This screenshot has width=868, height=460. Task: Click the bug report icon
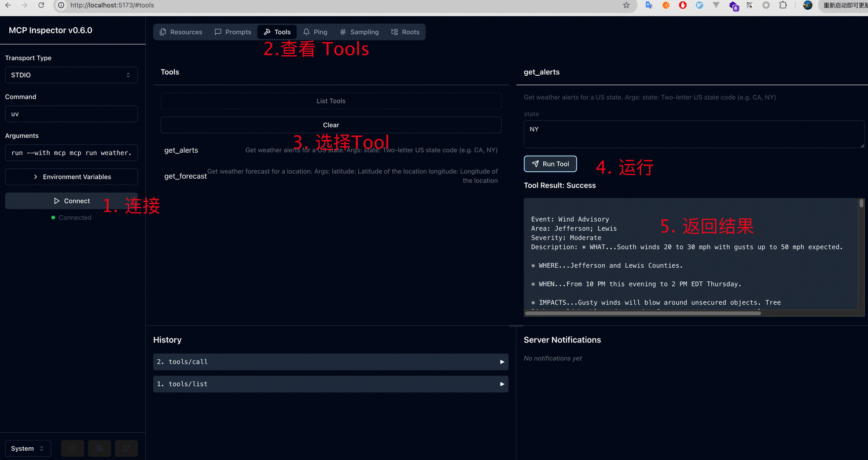99,448
